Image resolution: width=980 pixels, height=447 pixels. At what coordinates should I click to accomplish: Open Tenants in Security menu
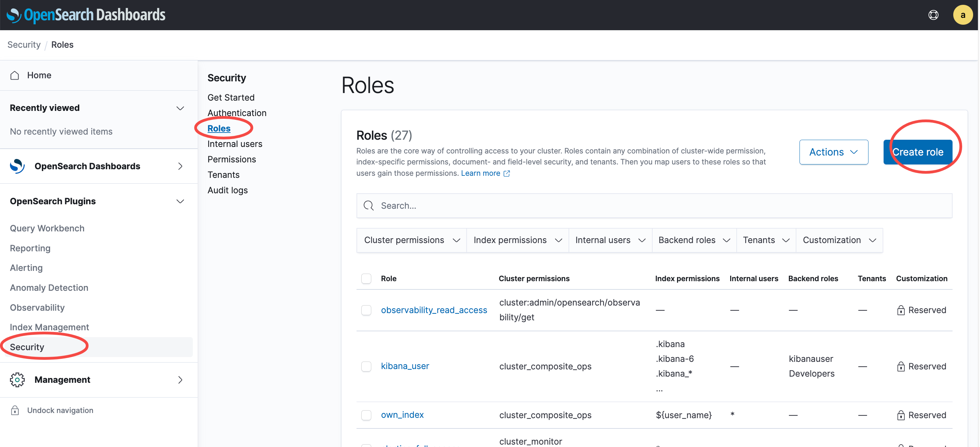(x=223, y=175)
